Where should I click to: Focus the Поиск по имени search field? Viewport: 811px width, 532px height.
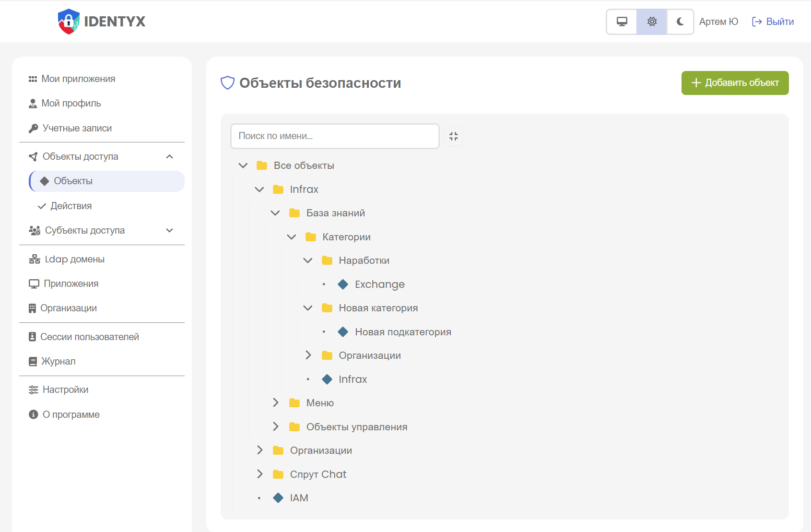click(x=334, y=136)
